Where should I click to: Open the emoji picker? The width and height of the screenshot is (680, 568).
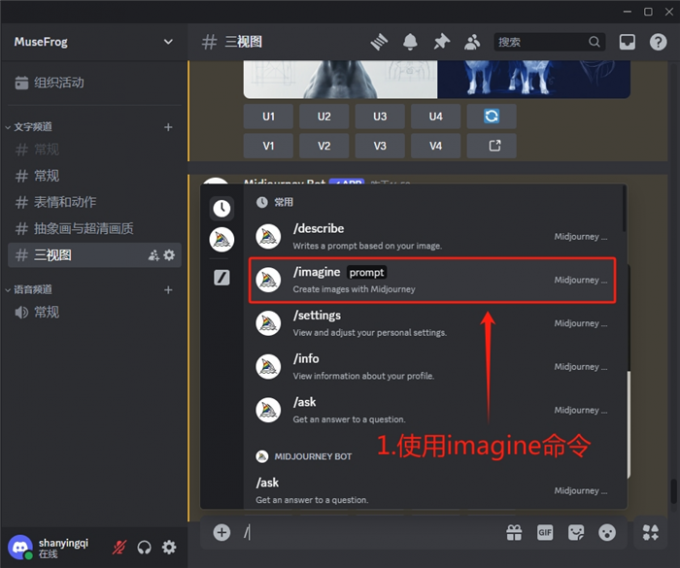[607, 532]
